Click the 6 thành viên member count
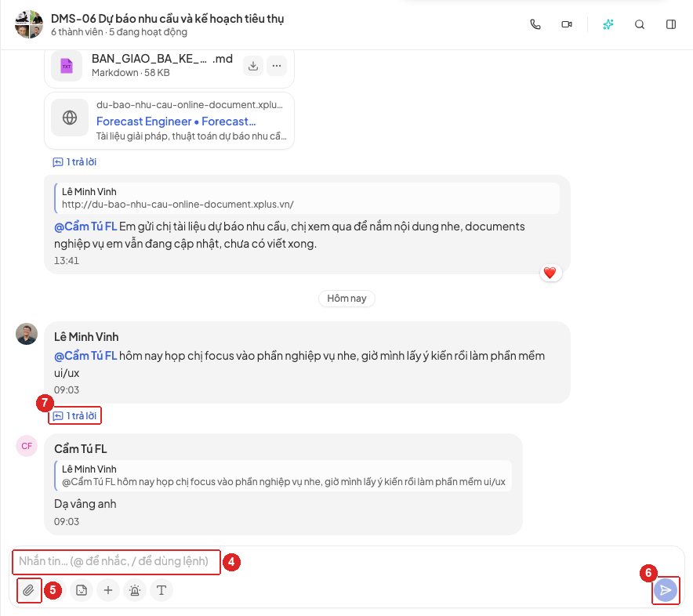Screen dimensions: 693x616 [x=77, y=32]
